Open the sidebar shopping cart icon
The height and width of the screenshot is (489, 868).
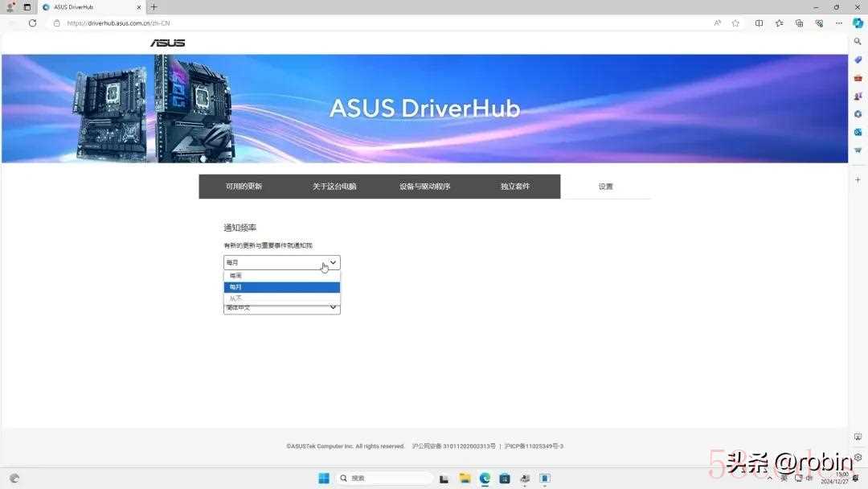[858, 150]
